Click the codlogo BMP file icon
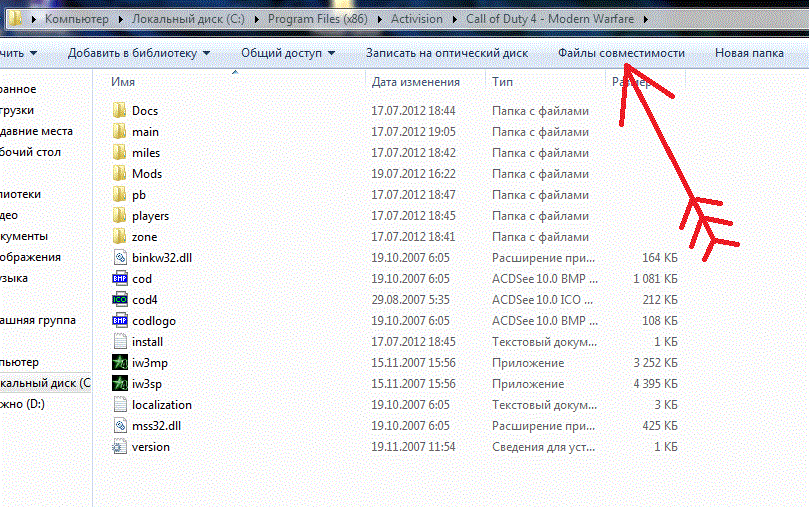This screenshot has width=809, height=507. (x=120, y=320)
